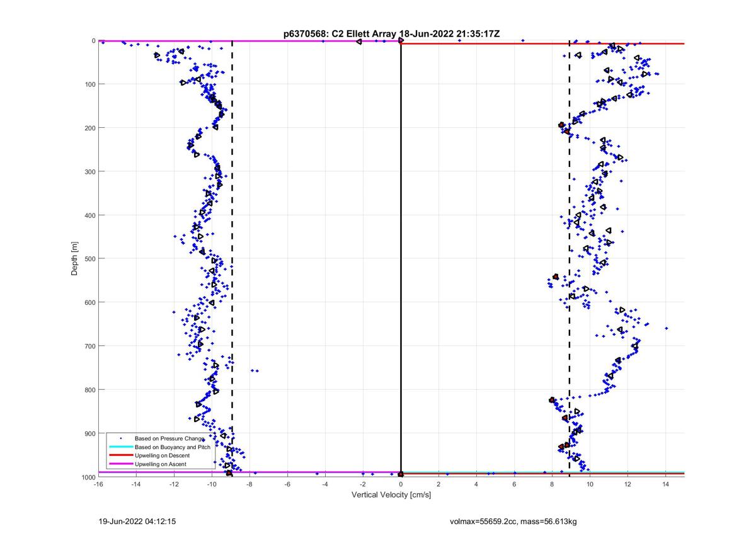Viewport: 756px width, 536px height.
Task: Click velocity axis tick label '12'
Action: pyautogui.click(x=627, y=484)
